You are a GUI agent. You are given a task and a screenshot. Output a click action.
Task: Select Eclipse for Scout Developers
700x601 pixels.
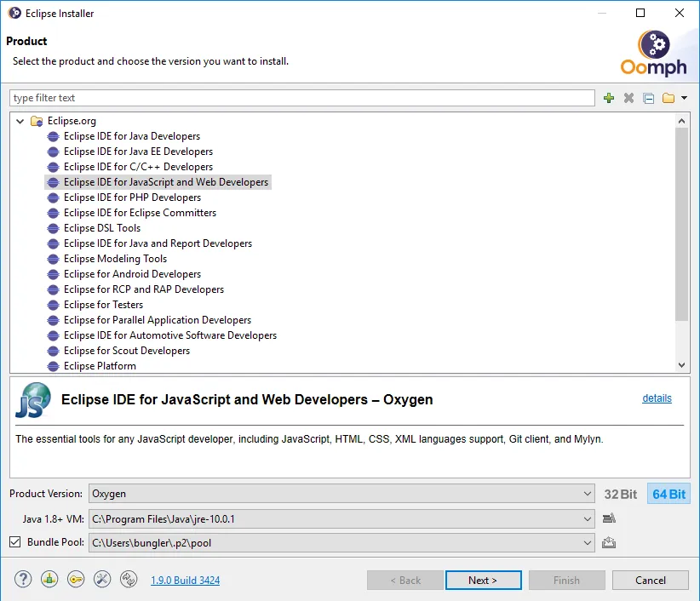(x=127, y=350)
